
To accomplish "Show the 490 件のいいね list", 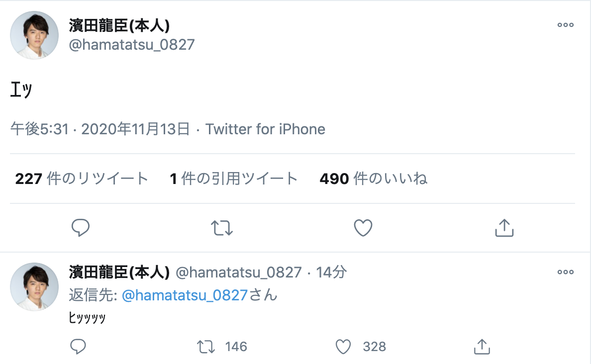I will coord(373,179).
